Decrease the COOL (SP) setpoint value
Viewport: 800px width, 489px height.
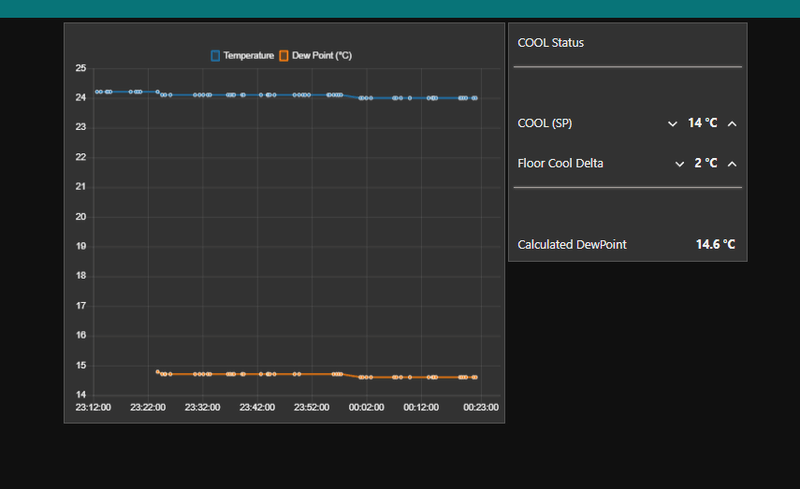click(x=672, y=123)
